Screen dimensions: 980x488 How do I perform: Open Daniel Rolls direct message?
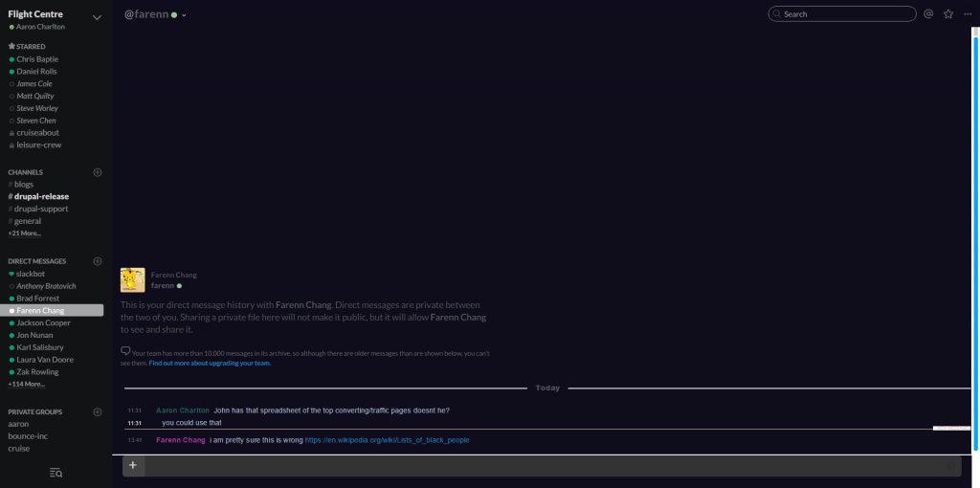[37, 71]
